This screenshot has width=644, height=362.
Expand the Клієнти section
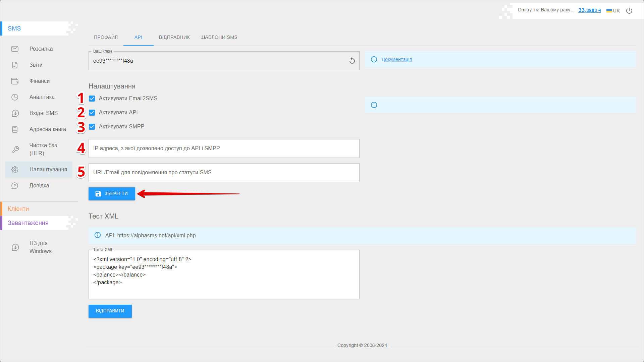18,209
